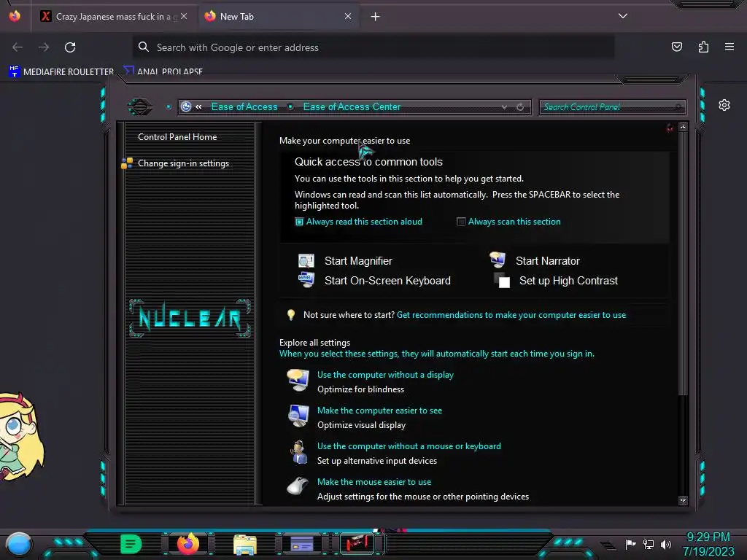Click the Control Panel back/forward navigation orb
747x560 pixels.
[139, 106]
